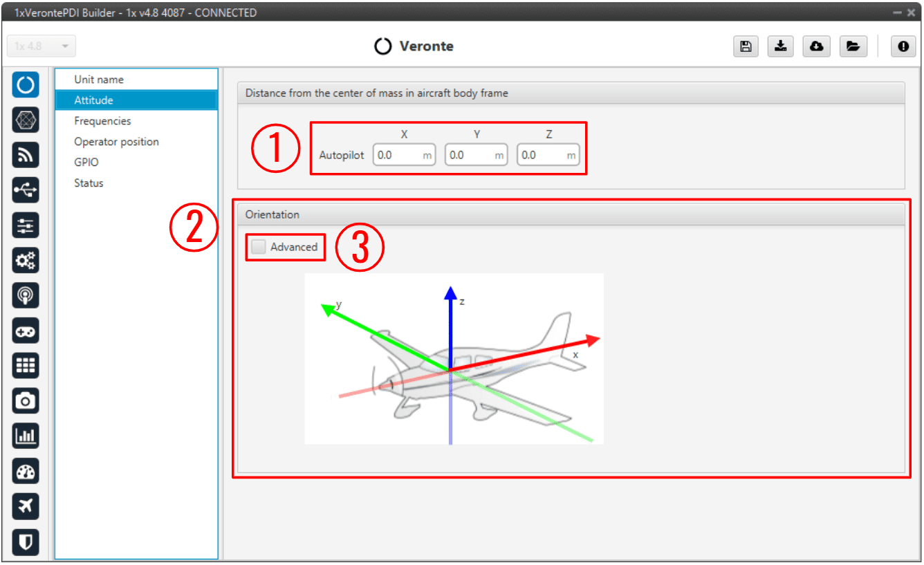Image resolution: width=924 pixels, height=565 pixels.
Task: Open the RSS-style connections sidebar icon
Action: pyautogui.click(x=26, y=155)
